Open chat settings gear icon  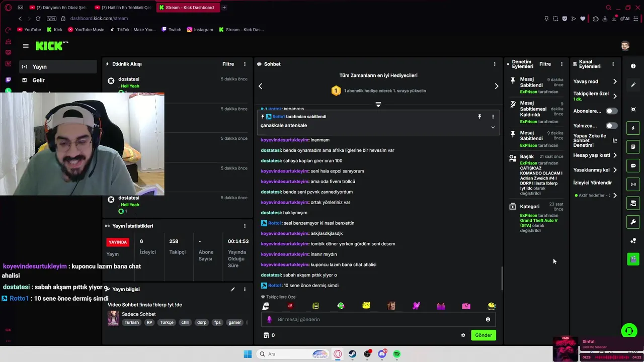(x=463, y=335)
